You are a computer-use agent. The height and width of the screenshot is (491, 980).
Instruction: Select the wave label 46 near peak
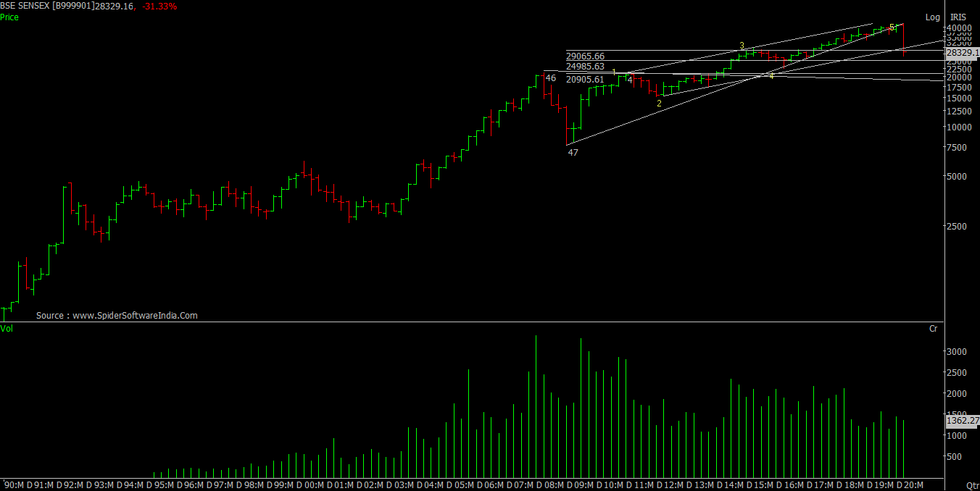point(551,78)
